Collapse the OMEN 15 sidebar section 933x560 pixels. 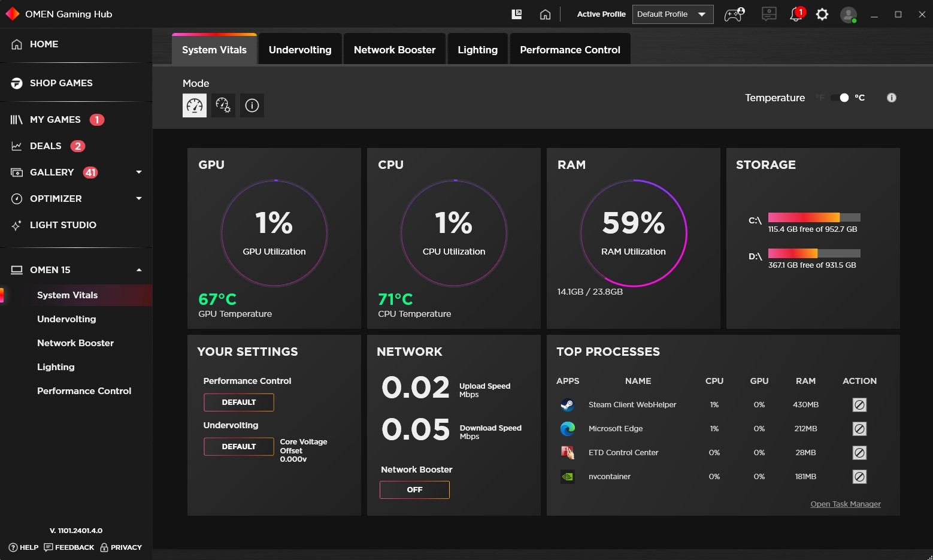click(138, 270)
